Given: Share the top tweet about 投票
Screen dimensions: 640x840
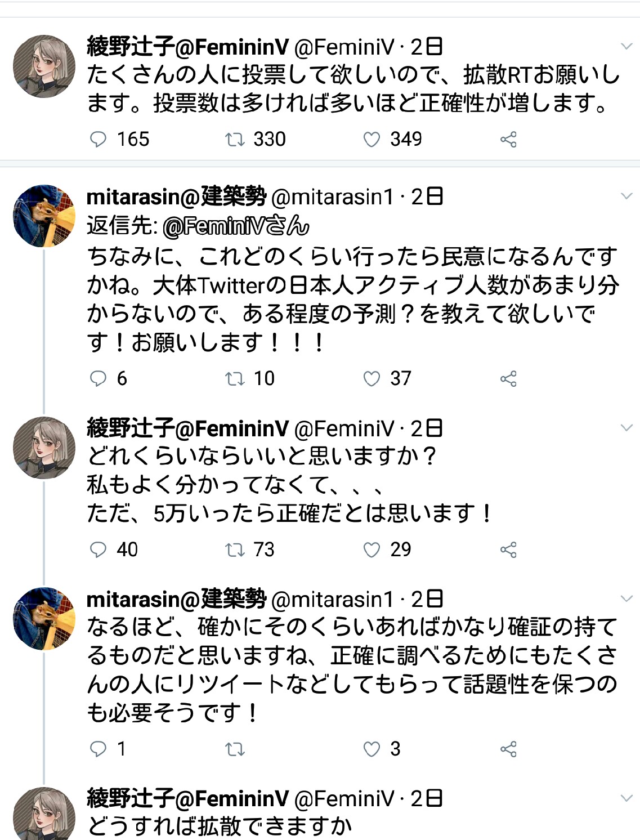Looking at the screenshot, I should click(508, 140).
